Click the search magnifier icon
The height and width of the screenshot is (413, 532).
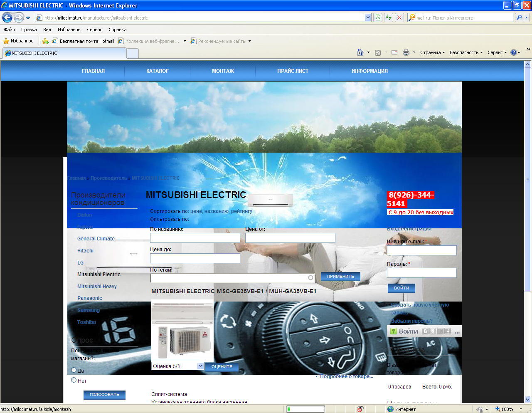(x=519, y=17)
